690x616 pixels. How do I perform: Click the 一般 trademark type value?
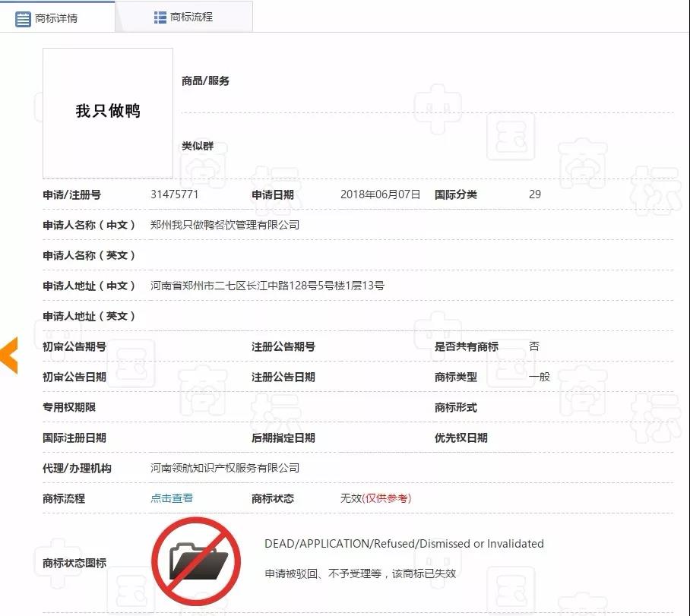(540, 377)
